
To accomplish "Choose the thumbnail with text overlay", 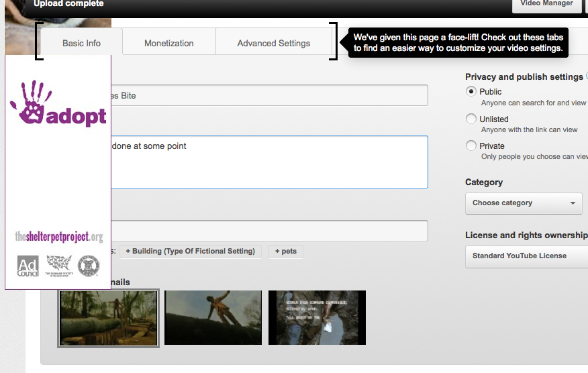I will [x=317, y=317].
